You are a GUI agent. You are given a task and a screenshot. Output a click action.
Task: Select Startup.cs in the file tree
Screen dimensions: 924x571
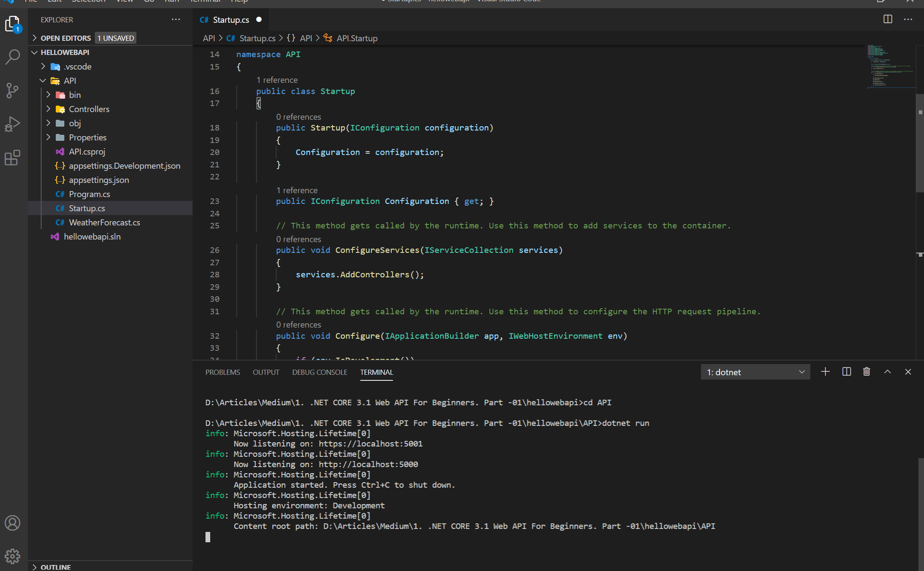[87, 208]
